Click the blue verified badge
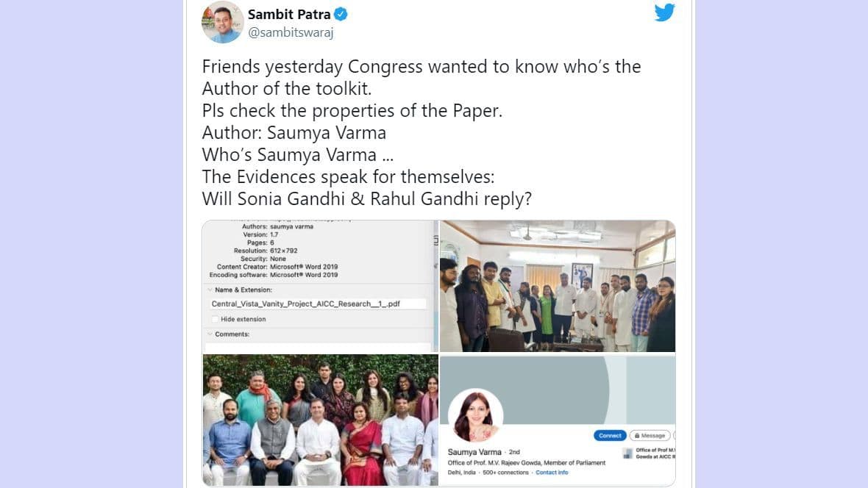Viewport: 868px width, 488px height. tap(341, 15)
